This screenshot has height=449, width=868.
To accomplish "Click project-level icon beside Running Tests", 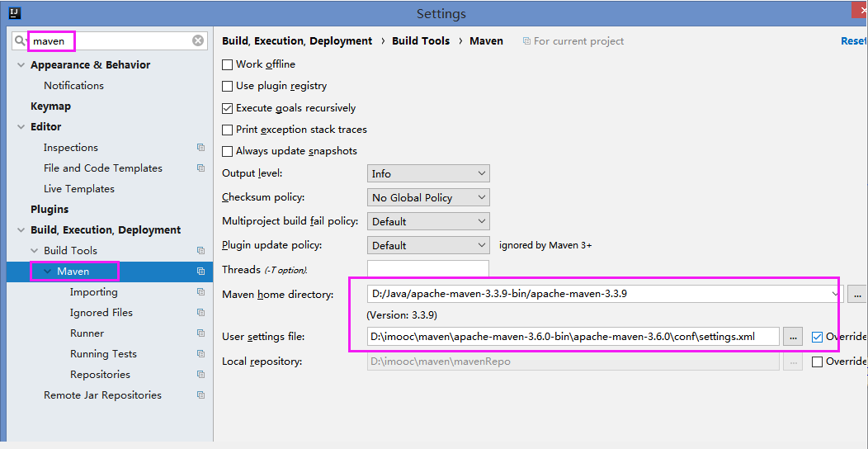I will 201,354.
